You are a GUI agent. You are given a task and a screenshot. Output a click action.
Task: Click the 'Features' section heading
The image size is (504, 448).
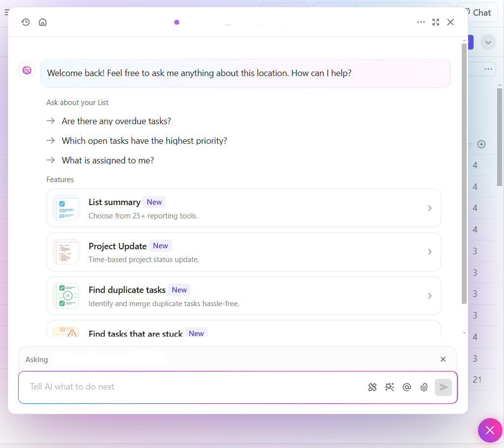60,180
